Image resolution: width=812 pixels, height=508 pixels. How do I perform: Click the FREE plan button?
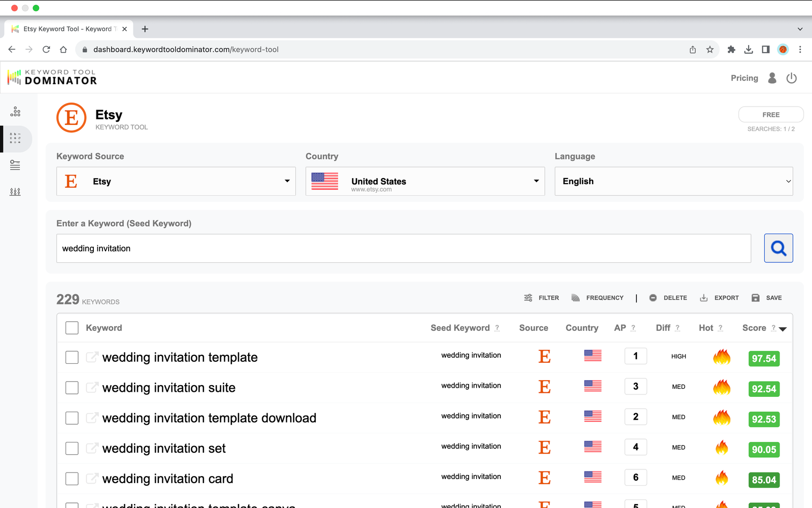point(771,115)
